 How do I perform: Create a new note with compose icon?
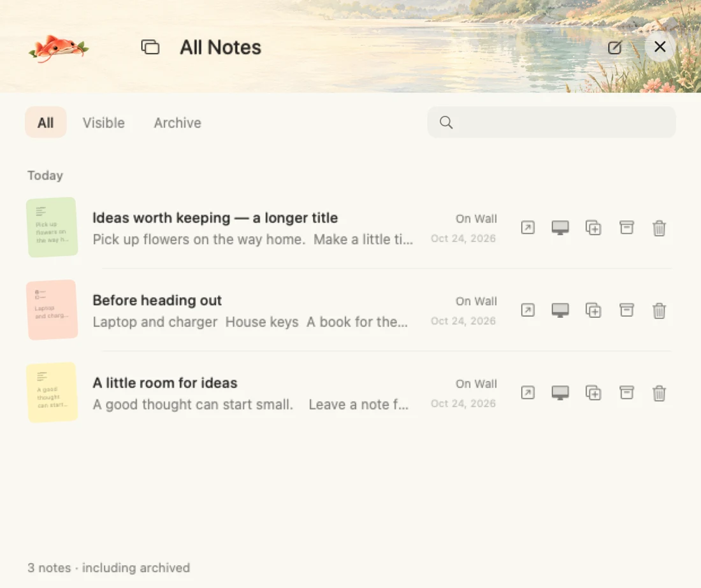[x=615, y=47]
